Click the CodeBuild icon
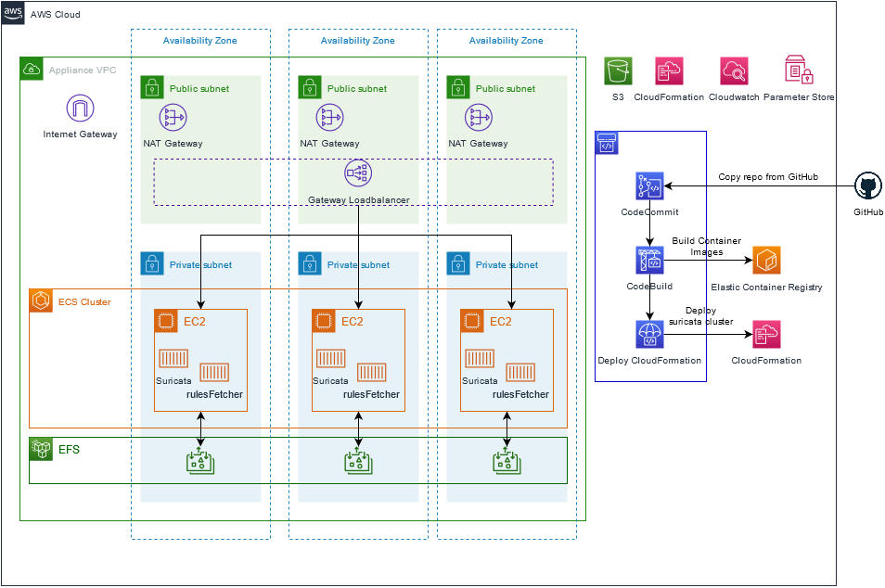The image size is (885, 588). [649, 260]
